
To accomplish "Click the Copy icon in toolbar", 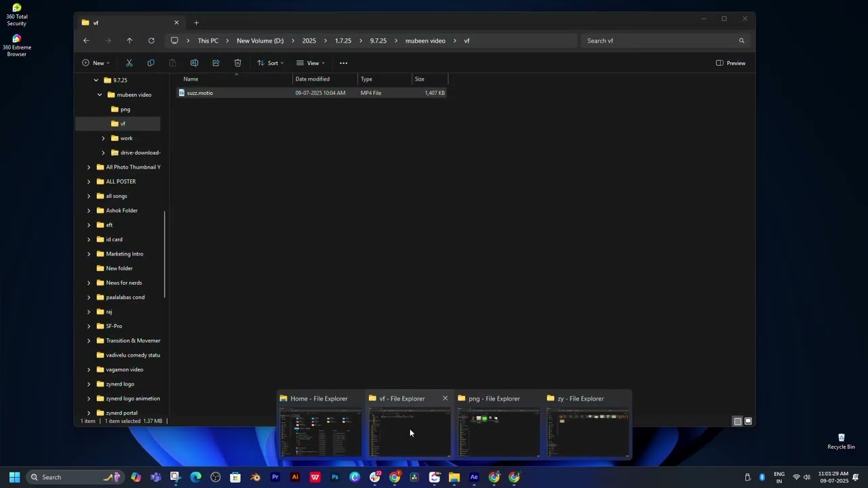I will (151, 63).
